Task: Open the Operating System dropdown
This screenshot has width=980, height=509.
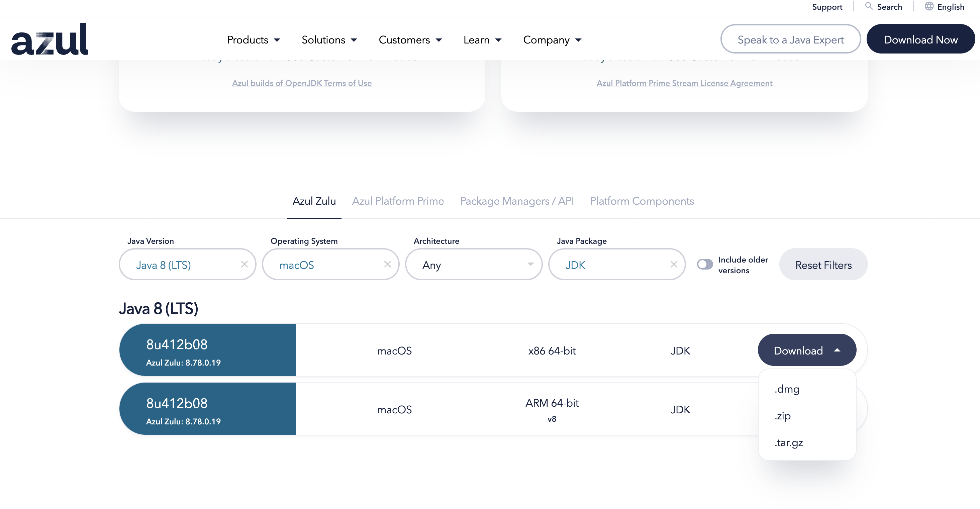Action: point(330,265)
